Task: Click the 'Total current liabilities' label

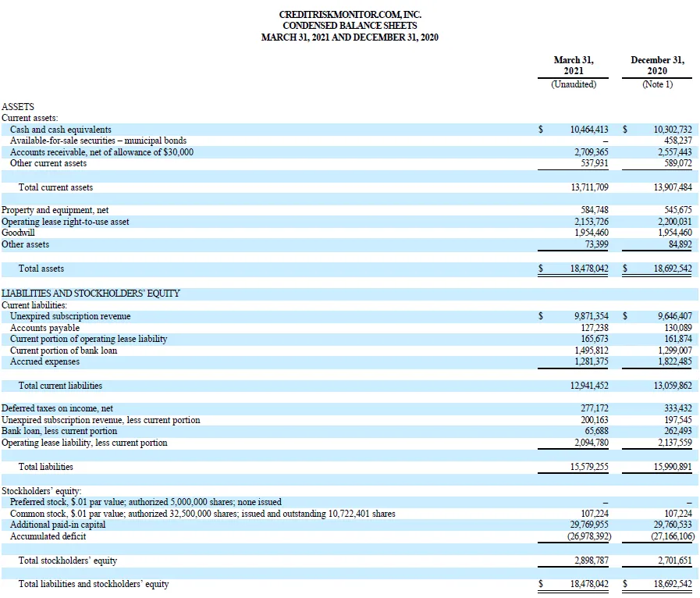Action: (x=60, y=386)
